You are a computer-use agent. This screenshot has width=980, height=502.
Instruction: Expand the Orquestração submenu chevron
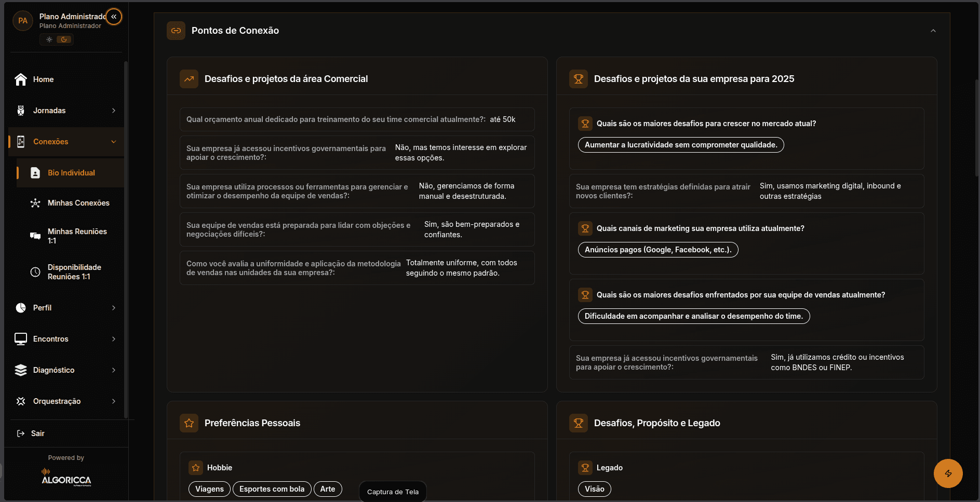[114, 401]
